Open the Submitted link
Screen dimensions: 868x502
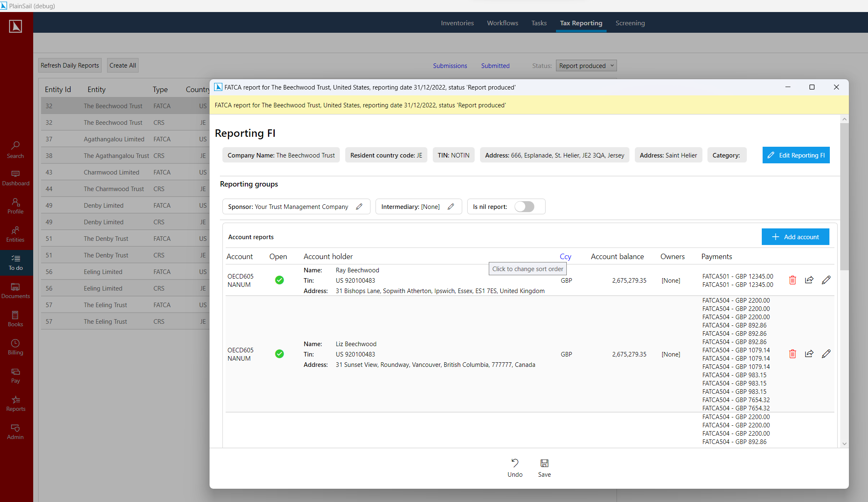(x=495, y=66)
